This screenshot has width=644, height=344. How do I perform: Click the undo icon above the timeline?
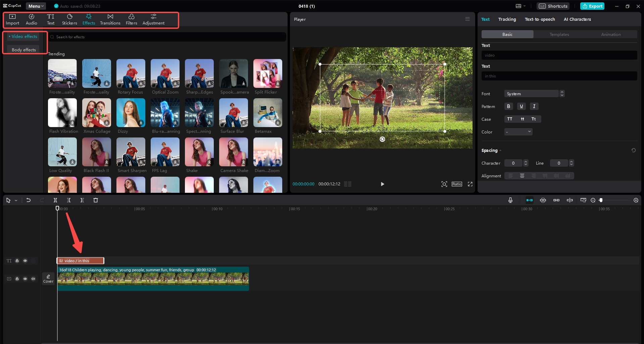[x=29, y=200]
